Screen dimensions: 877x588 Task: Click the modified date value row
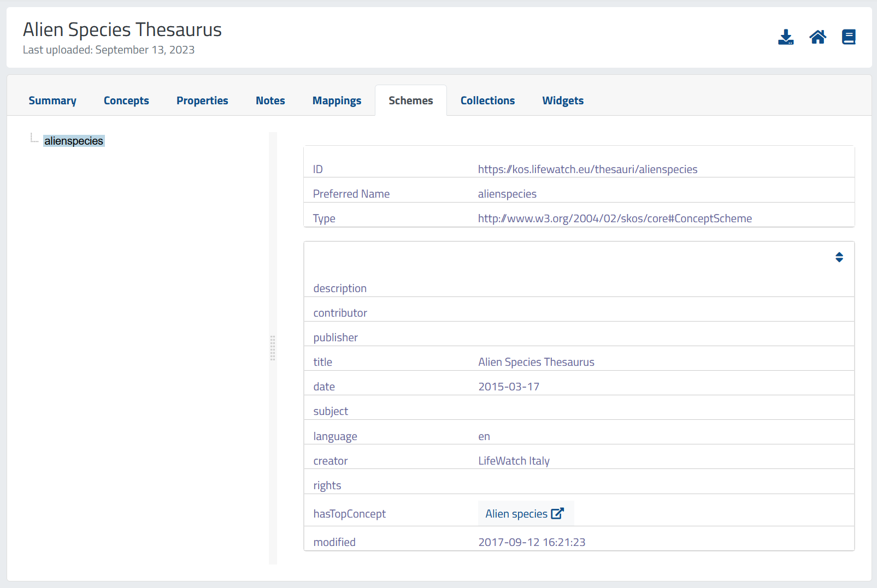point(531,542)
